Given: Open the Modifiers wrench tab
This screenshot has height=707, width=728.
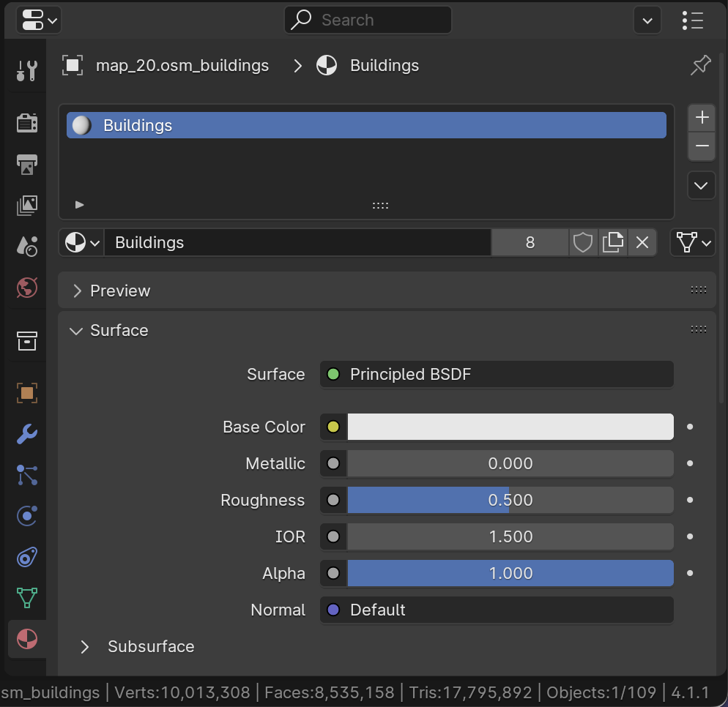Looking at the screenshot, I should point(27,435).
